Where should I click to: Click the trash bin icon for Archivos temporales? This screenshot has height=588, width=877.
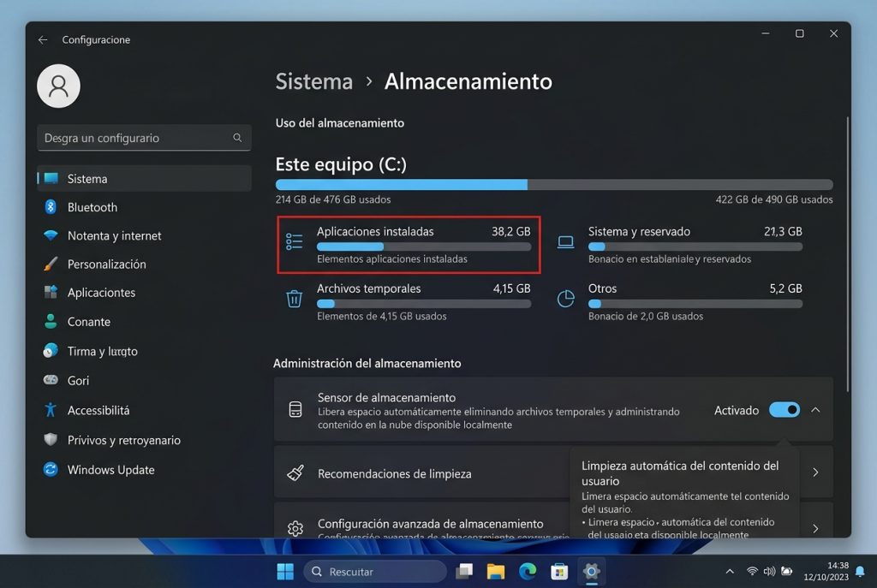pos(295,299)
